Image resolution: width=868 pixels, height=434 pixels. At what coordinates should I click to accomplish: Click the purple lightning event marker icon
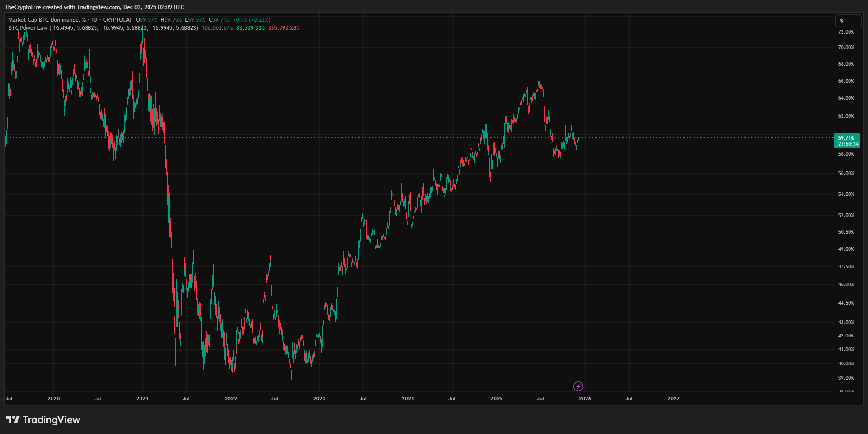[578, 386]
